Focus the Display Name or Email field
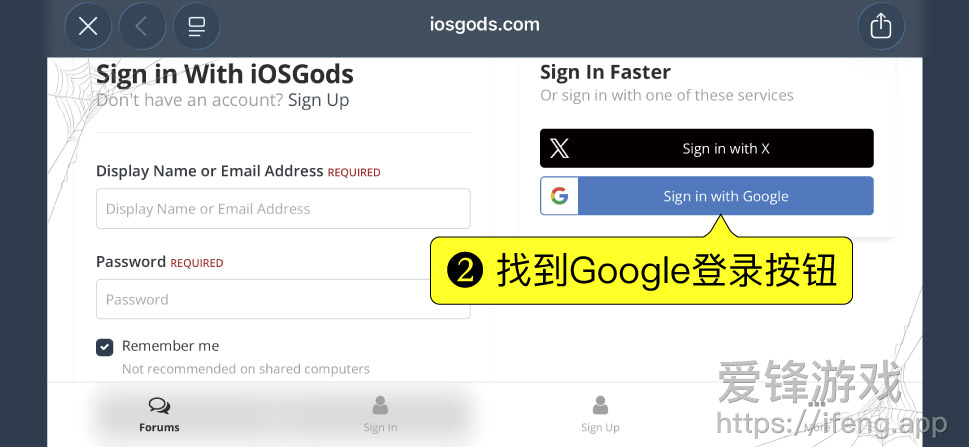Image resolution: width=969 pixels, height=447 pixels. coord(283,209)
